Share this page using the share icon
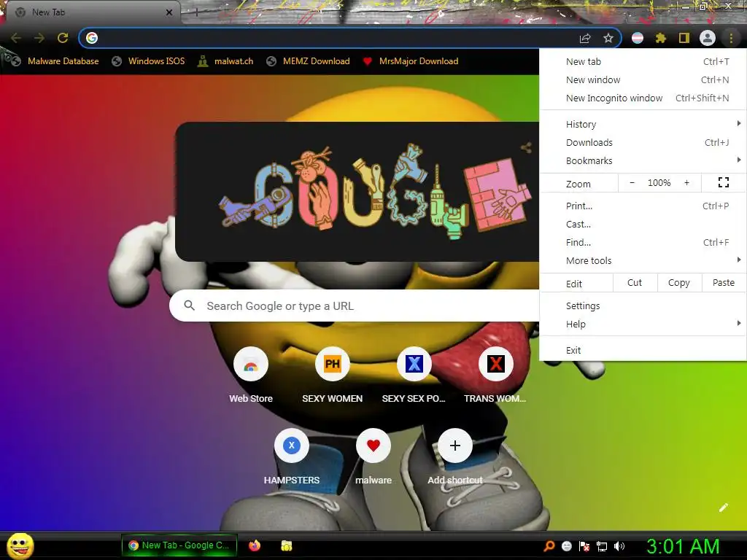Viewport: 747px width, 560px height. 585,38
